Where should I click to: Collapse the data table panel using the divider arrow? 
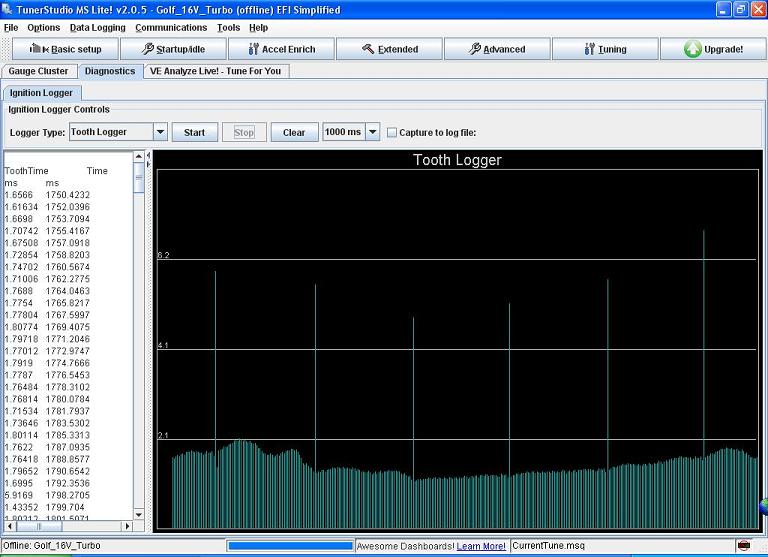(148, 156)
